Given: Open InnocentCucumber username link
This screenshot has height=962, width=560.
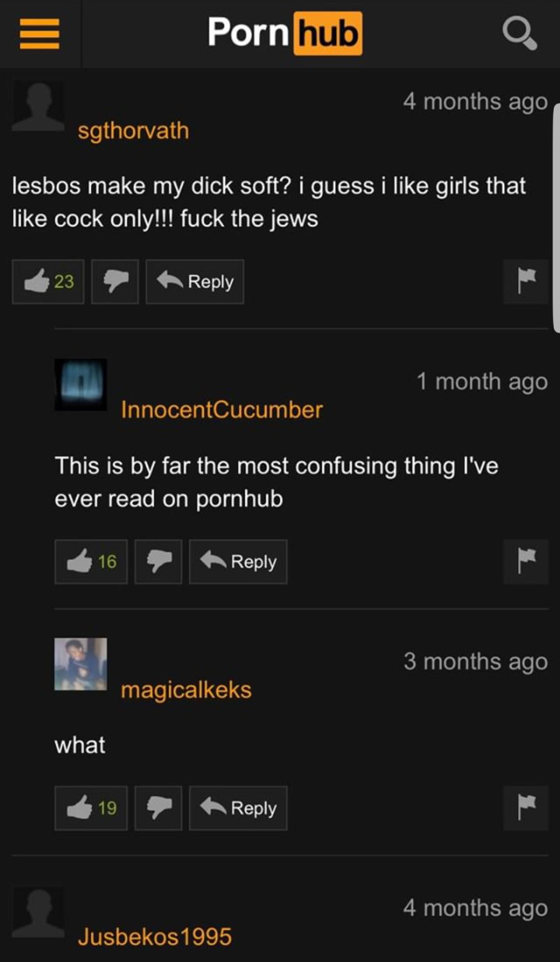Looking at the screenshot, I should point(222,410).
